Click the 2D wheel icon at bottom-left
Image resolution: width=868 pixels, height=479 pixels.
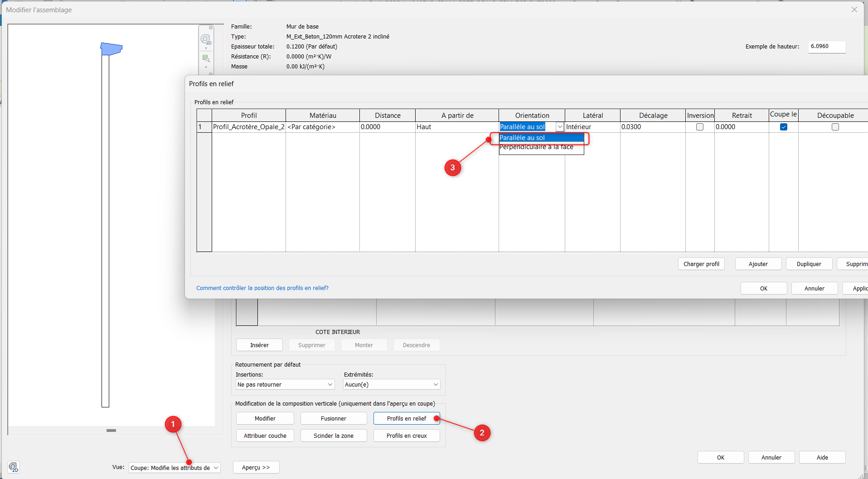[14, 467]
